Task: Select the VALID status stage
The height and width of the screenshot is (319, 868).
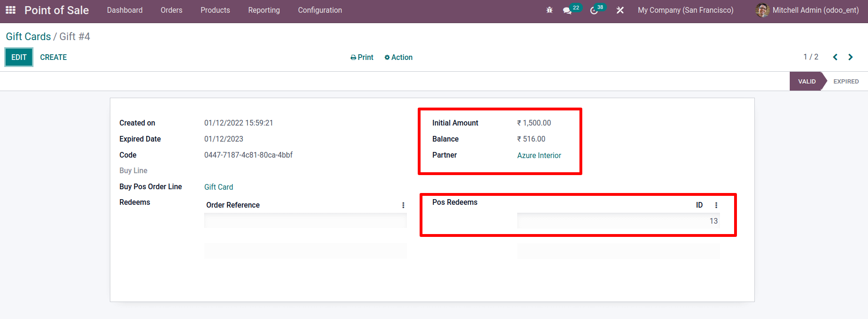Action: point(806,81)
